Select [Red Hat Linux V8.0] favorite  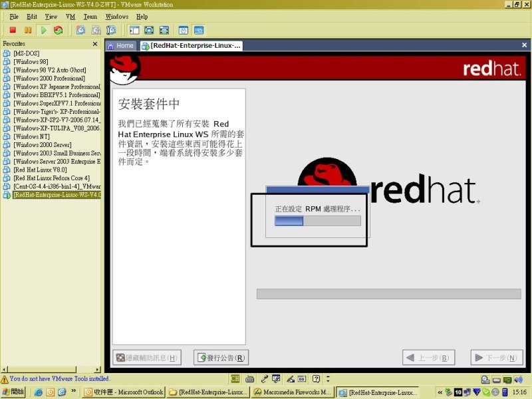[40, 170]
